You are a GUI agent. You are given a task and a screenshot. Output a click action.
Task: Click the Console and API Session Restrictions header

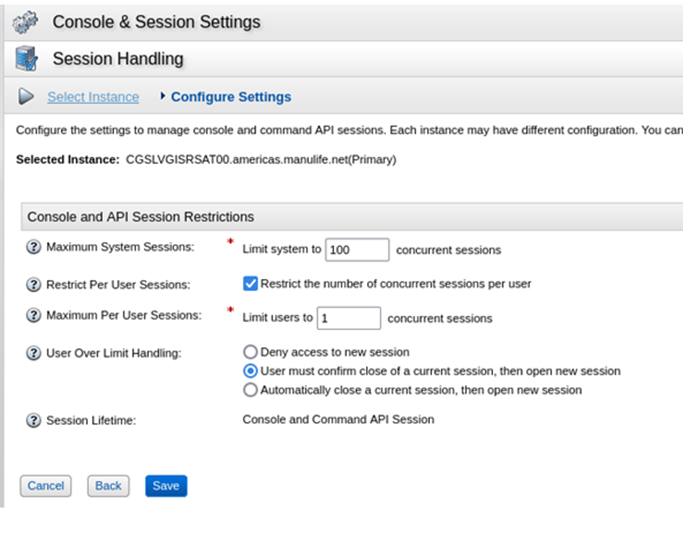pos(141,216)
